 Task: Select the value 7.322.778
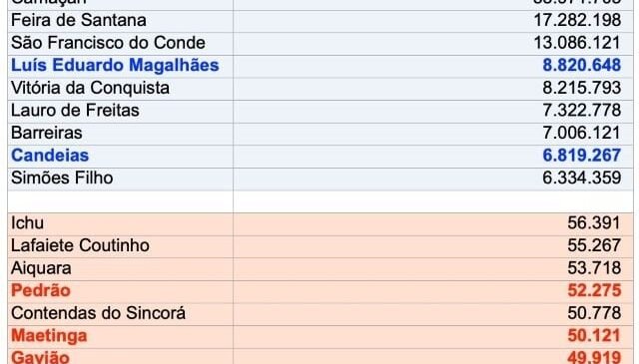click(x=581, y=111)
